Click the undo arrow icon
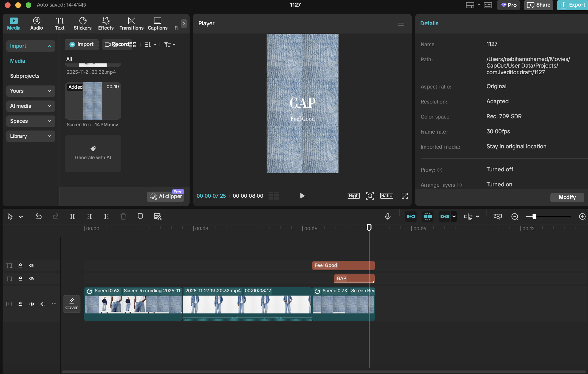This screenshot has width=588, height=374. click(x=39, y=217)
